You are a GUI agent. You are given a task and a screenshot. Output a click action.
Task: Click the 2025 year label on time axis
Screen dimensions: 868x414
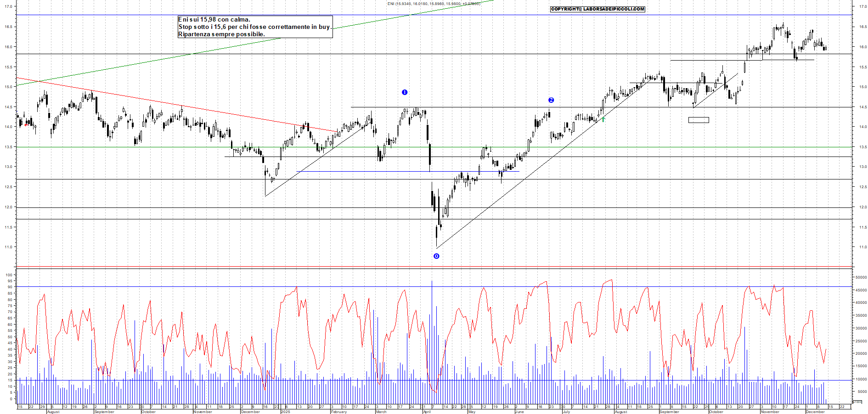285,412
